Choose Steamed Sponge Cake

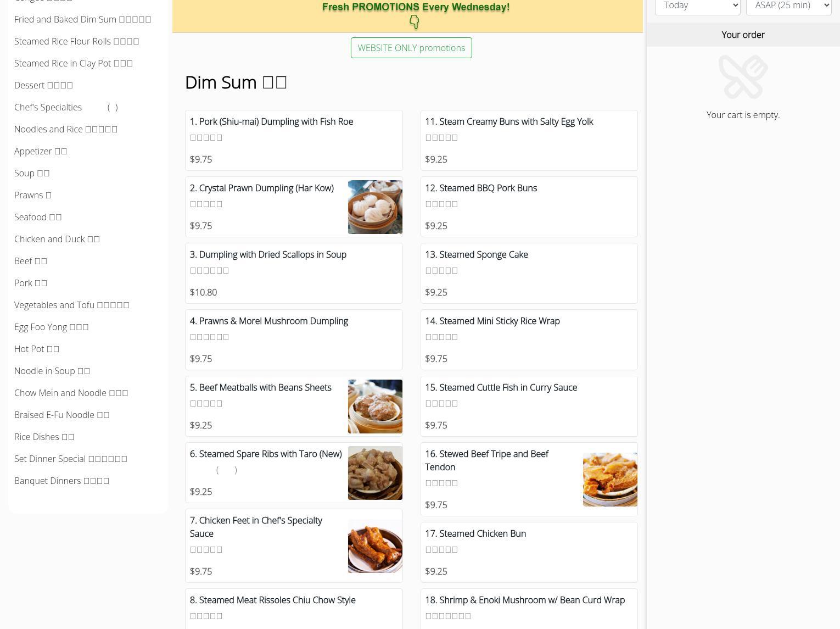point(529,273)
